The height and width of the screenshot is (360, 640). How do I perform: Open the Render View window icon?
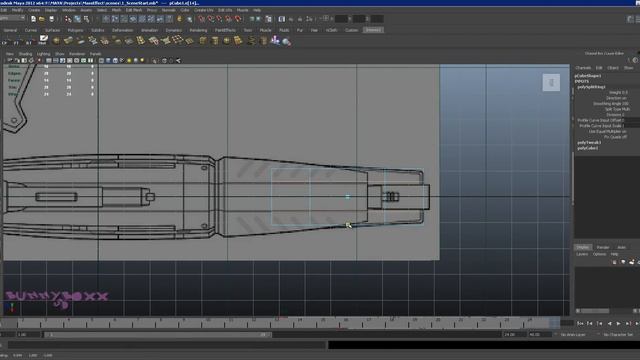(282, 19)
